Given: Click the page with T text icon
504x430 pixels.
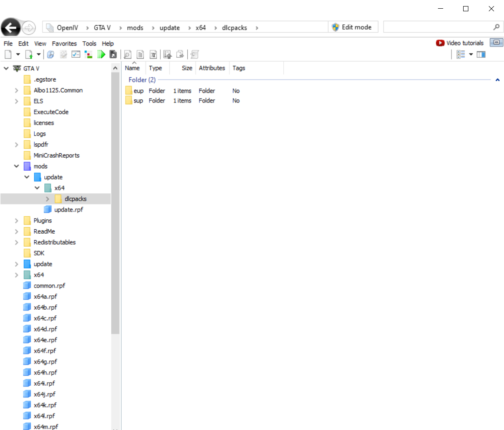Looking at the screenshot, I should coord(153,54).
